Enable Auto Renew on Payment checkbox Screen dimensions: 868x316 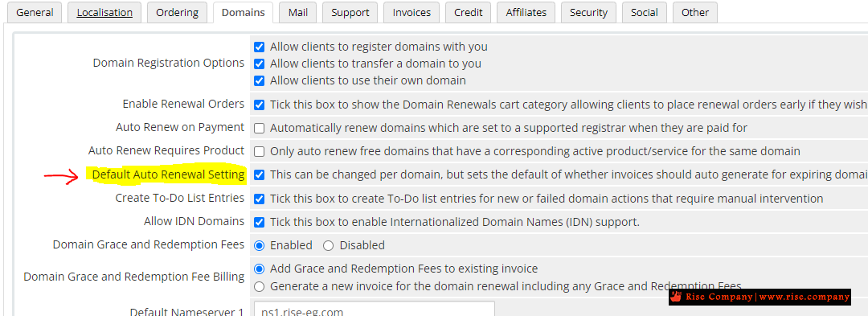point(259,128)
